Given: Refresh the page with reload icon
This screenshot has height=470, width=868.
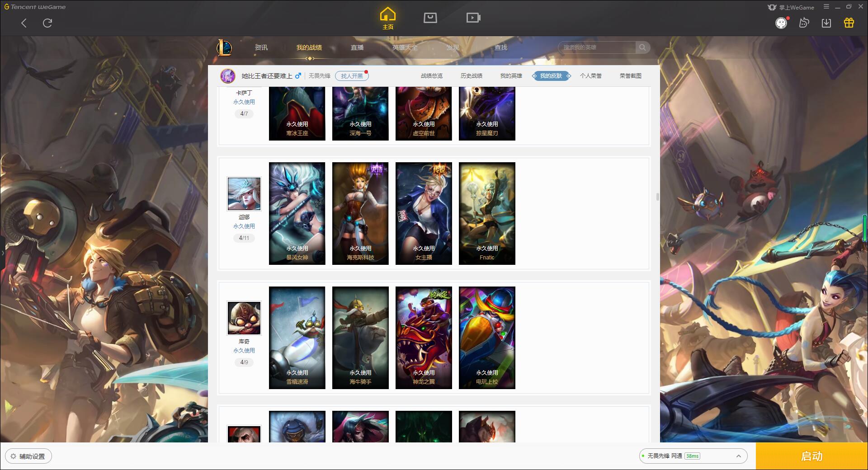Looking at the screenshot, I should 47,23.
